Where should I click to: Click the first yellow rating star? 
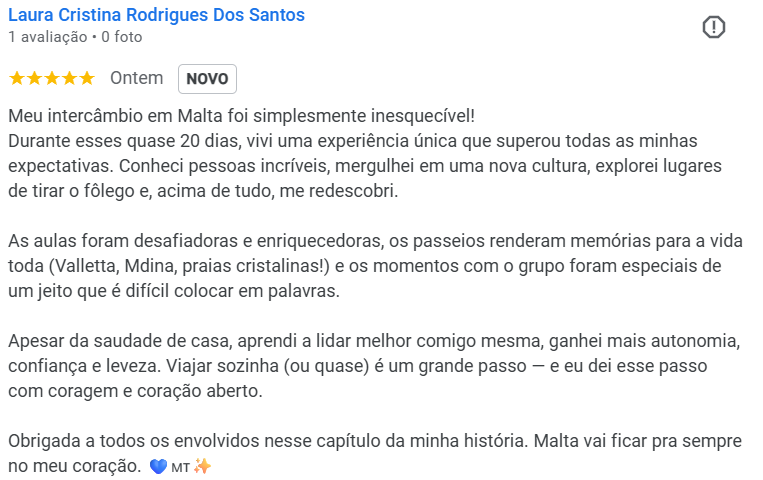[x=16, y=78]
